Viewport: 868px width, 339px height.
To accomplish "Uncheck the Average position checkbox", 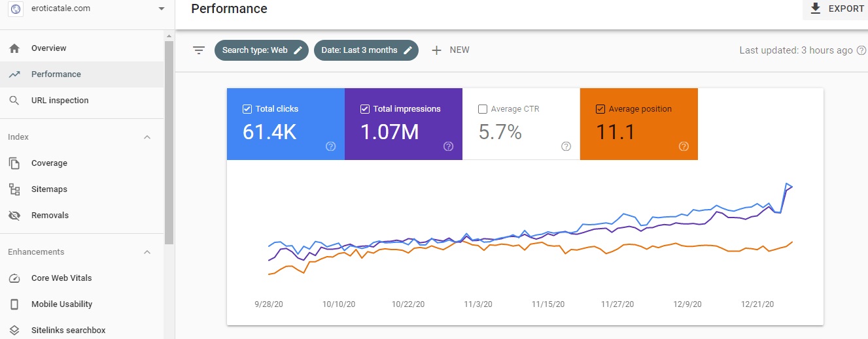I will (x=600, y=109).
